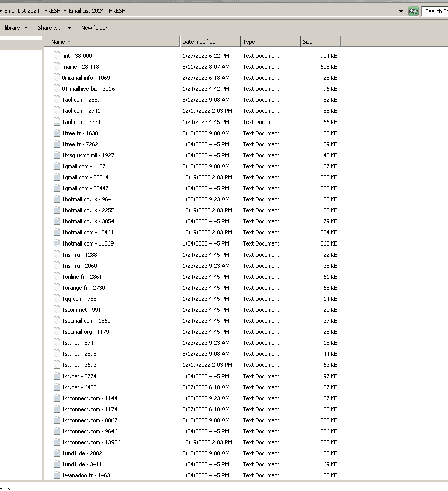Click the icon of 1free.fr - 1638
Screen dimensions: 448x491
57,133
